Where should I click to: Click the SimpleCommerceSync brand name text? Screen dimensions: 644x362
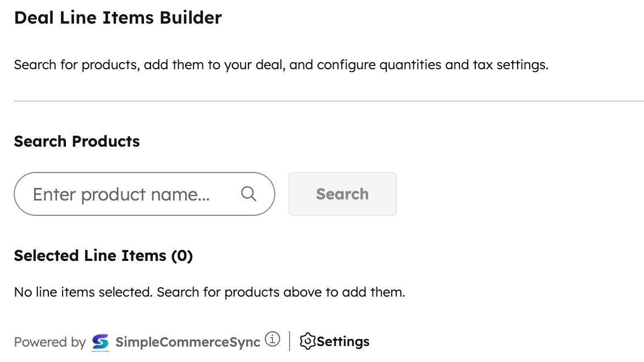point(188,342)
